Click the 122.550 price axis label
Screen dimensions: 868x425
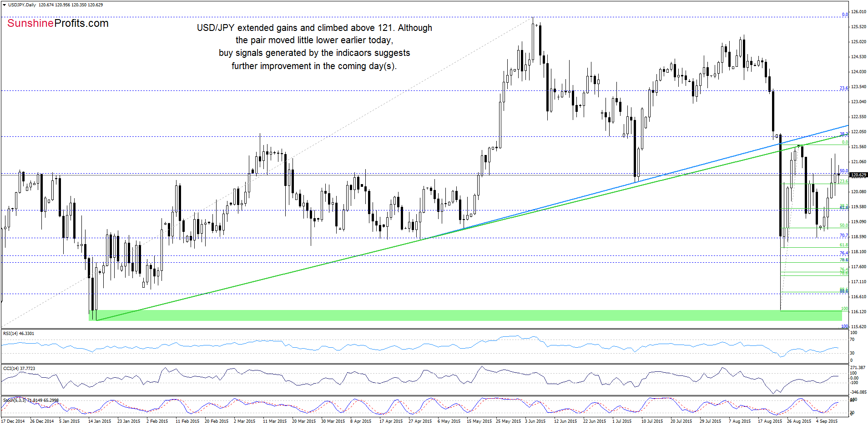tap(858, 117)
